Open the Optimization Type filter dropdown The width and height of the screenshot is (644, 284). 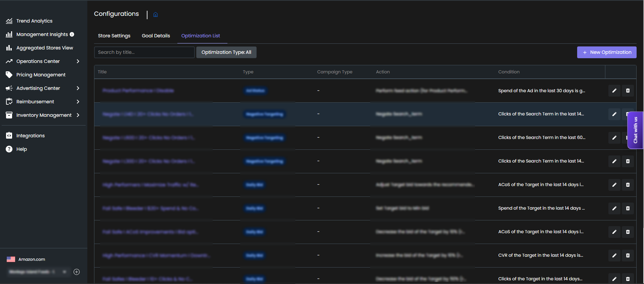coord(226,52)
